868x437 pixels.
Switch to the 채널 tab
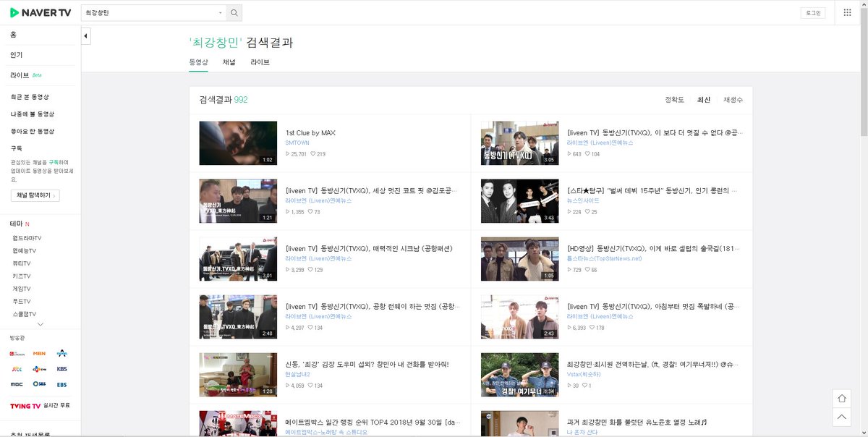tap(229, 62)
